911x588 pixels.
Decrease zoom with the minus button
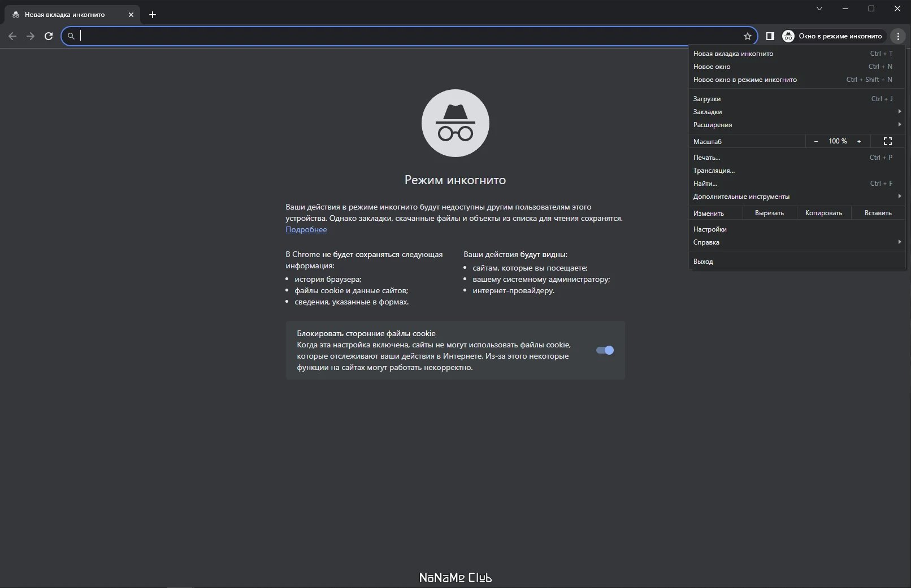coord(815,141)
